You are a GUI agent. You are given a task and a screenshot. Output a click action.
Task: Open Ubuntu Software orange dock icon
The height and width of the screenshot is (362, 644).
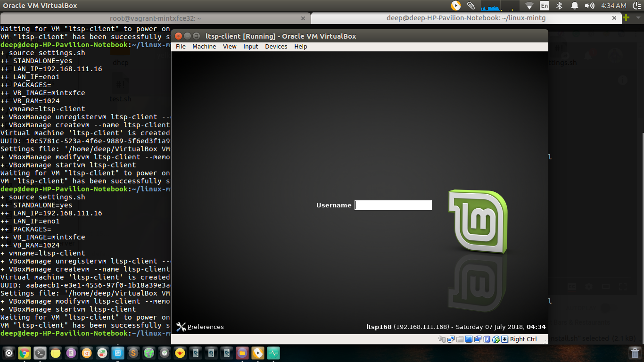click(87, 353)
